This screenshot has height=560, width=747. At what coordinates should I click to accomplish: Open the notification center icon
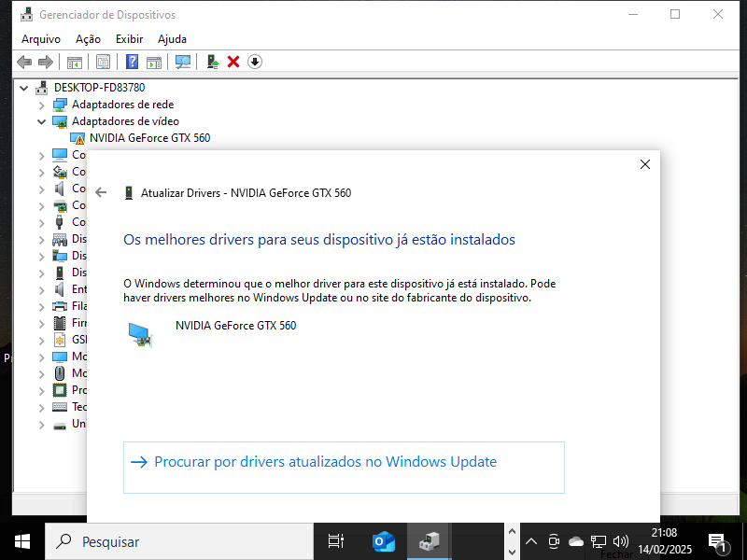[717, 542]
